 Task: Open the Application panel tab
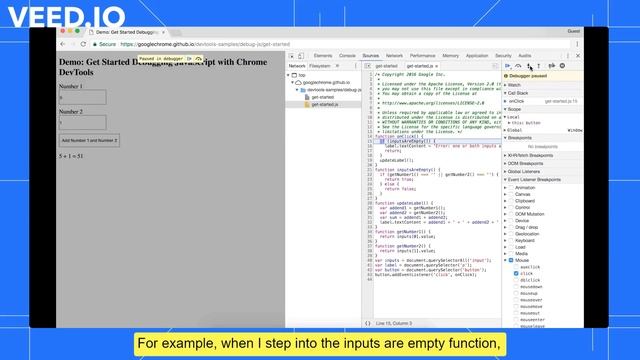click(477, 56)
